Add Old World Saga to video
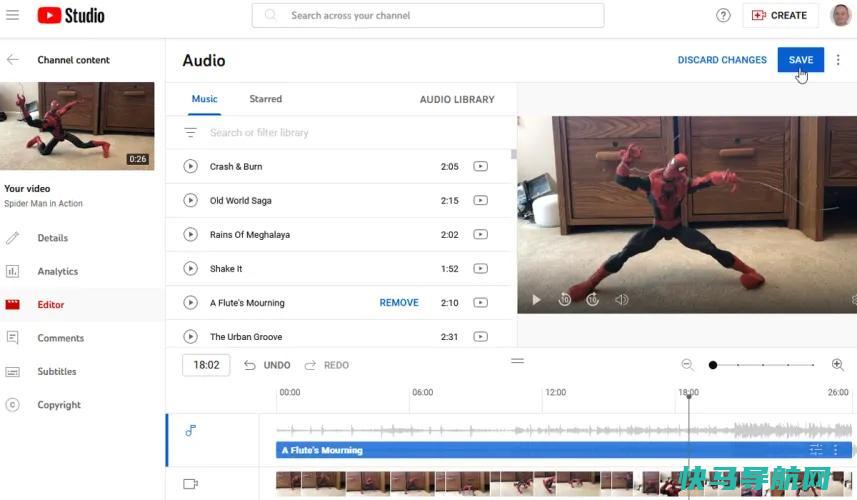This screenshot has height=500, width=857. pos(480,201)
